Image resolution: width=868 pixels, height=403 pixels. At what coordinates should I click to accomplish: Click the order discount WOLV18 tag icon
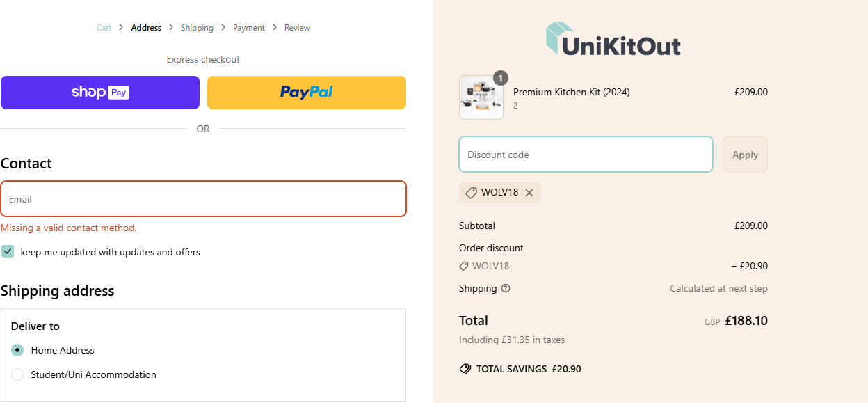[464, 266]
